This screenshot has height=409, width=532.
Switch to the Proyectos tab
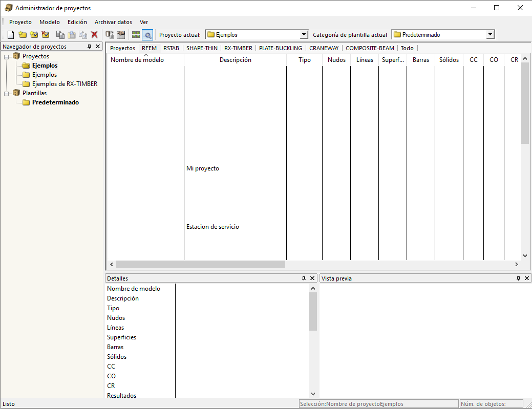point(122,48)
